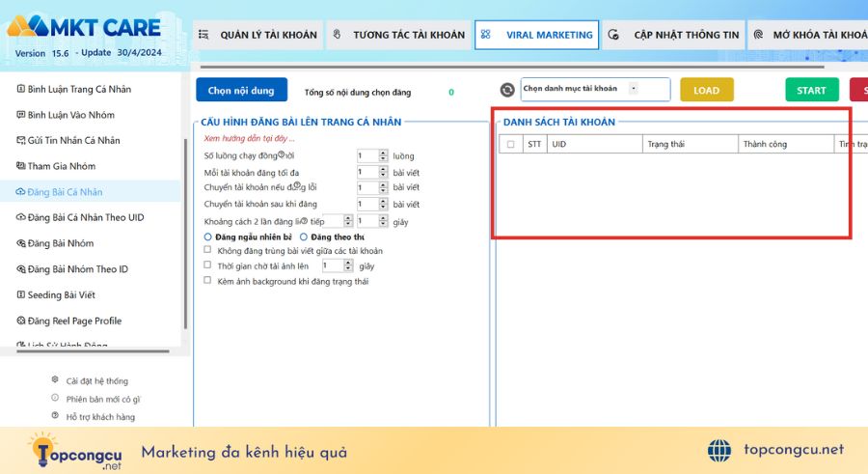
Task: Select the Đăng ngẫu nhiên radio button
Action: pos(208,237)
